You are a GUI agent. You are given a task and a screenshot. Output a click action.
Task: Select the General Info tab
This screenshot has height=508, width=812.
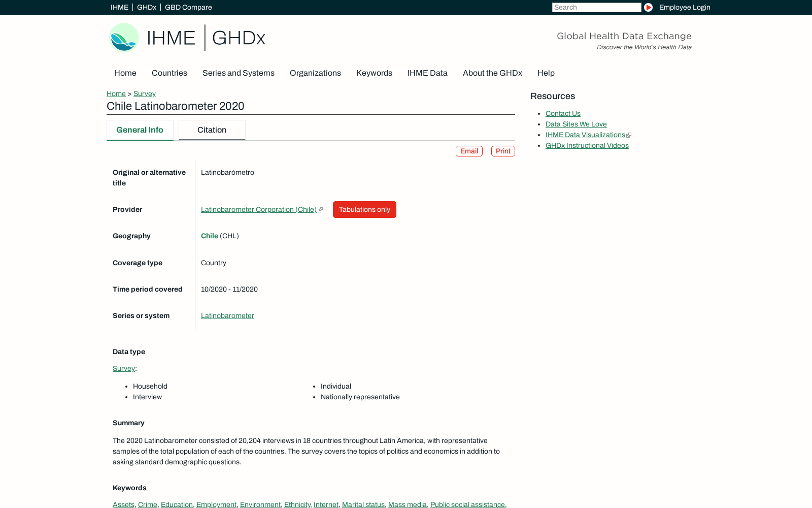click(140, 130)
